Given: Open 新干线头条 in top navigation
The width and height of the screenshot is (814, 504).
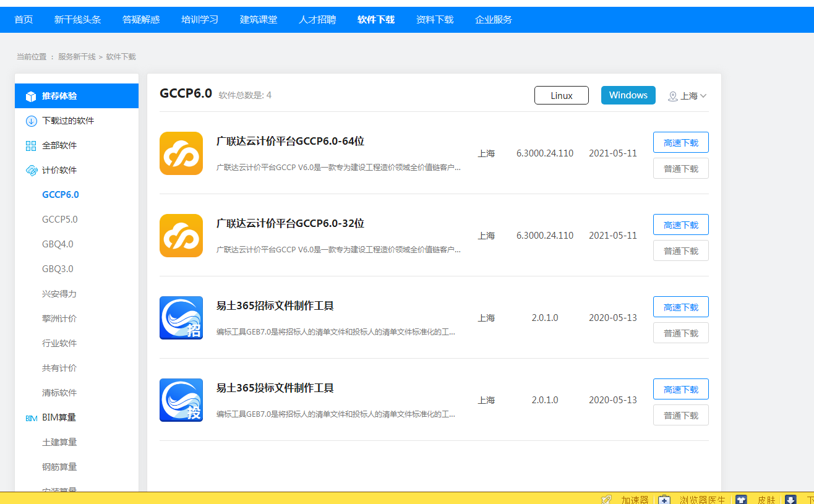Looking at the screenshot, I should (77, 20).
